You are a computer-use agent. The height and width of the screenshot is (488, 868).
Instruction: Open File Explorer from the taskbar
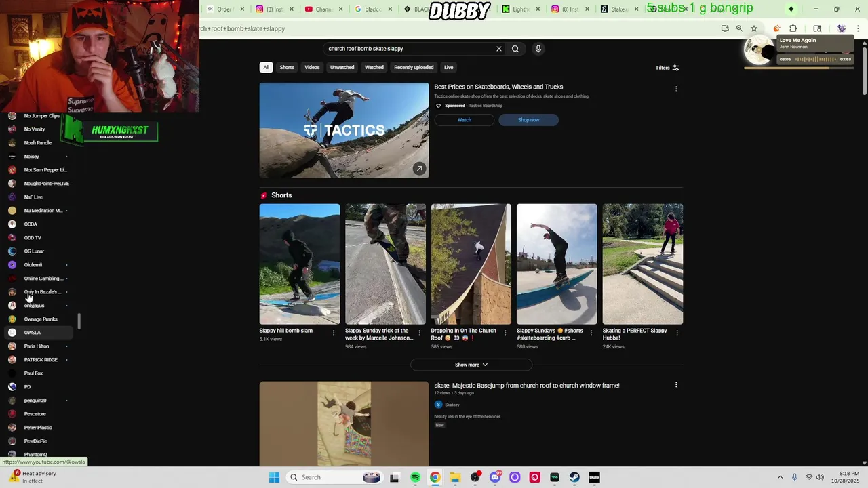tap(455, 477)
